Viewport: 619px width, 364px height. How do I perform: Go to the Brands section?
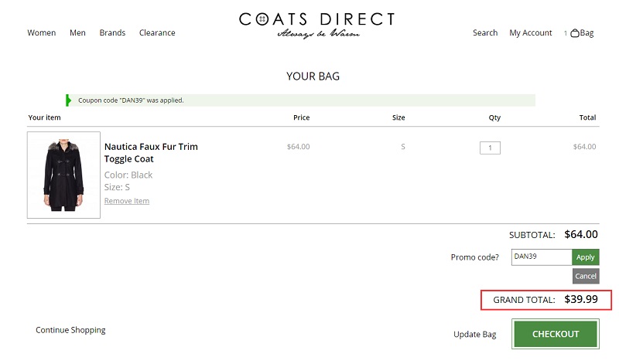(x=112, y=32)
